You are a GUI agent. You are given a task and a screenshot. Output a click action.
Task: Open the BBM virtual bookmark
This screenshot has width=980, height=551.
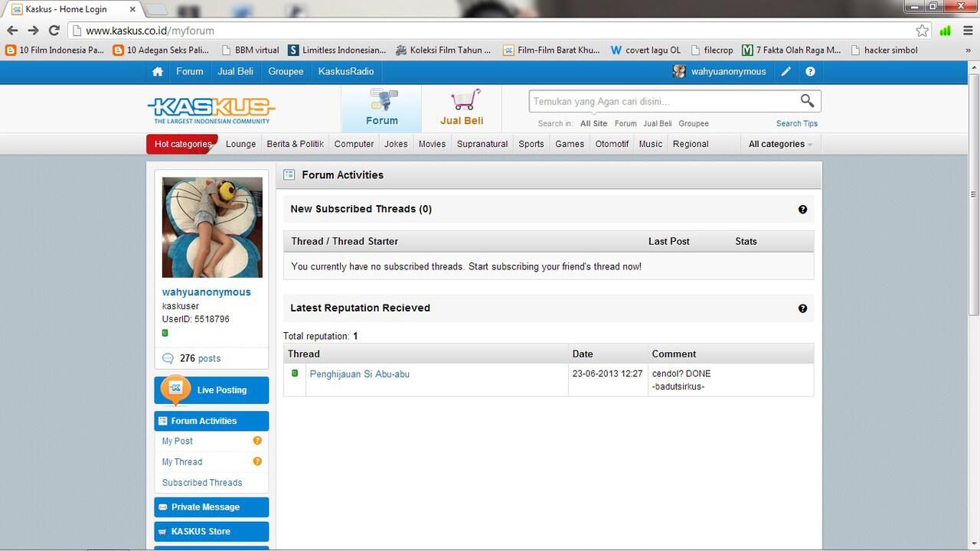pos(250,50)
